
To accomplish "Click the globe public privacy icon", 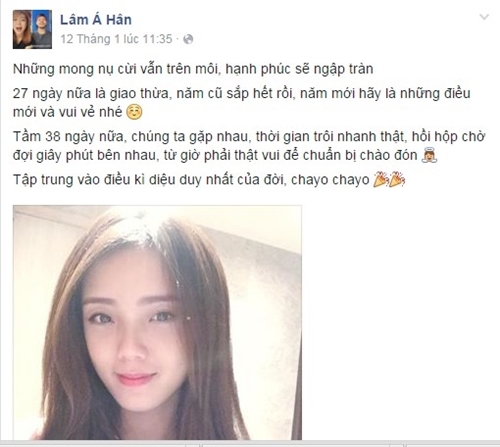I will click(x=188, y=39).
